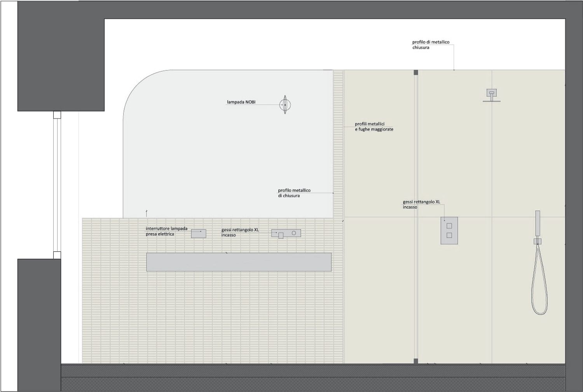
Task: Click 'gessi rettangolo XL incasso' near basin tap
Action: (x=240, y=232)
